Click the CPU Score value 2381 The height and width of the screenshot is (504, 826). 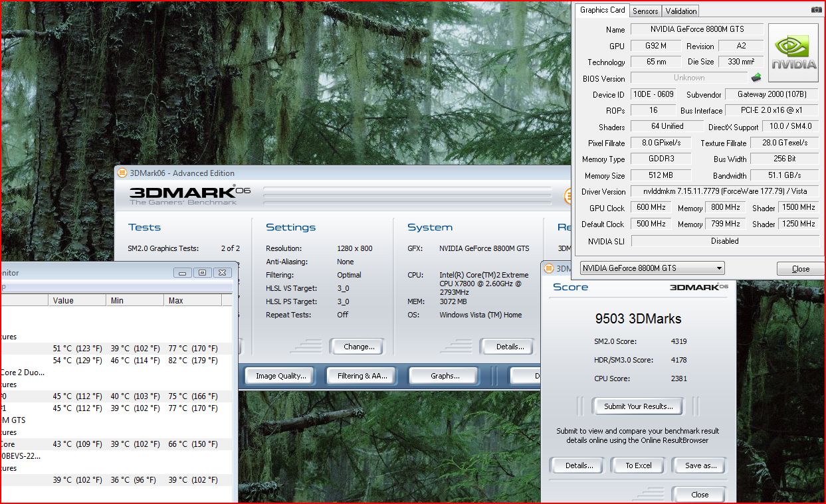678,378
